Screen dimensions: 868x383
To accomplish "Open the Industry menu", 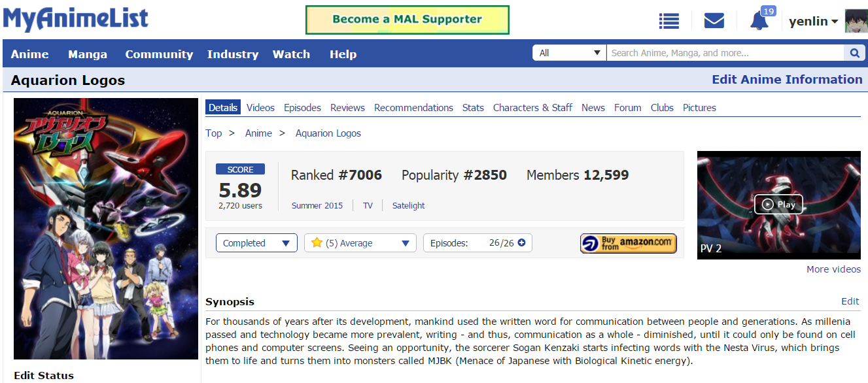I will (x=233, y=54).
